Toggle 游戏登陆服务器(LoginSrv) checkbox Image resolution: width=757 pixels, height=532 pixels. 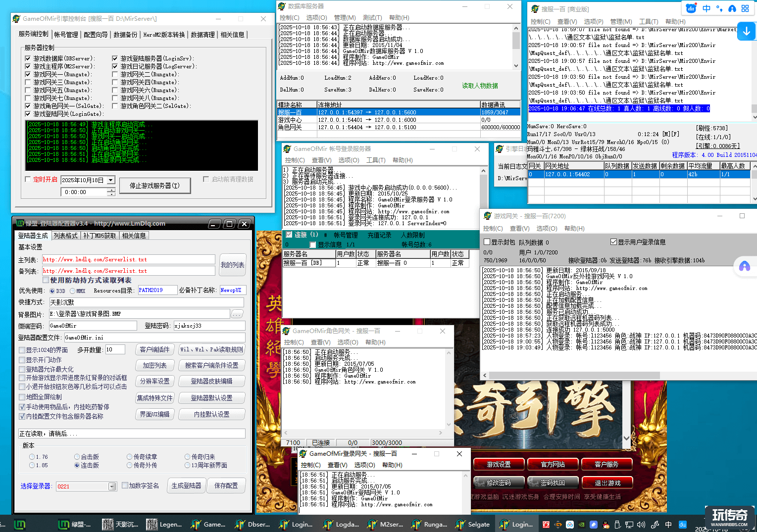coord(115,58)
